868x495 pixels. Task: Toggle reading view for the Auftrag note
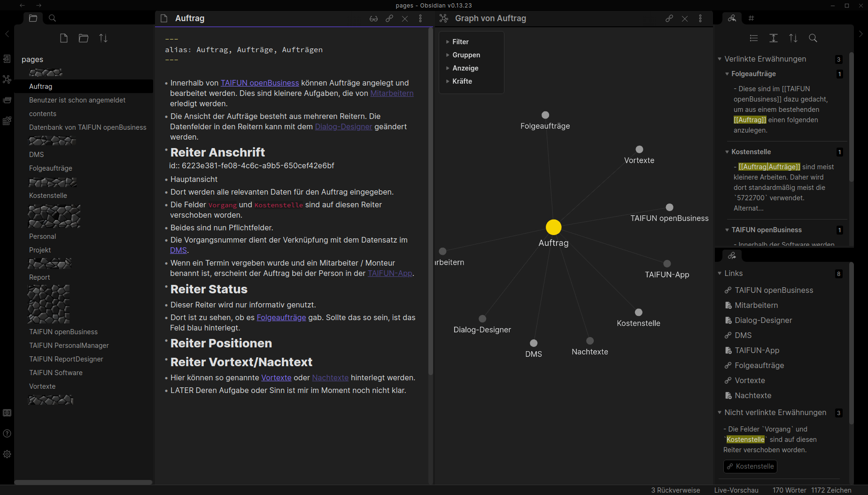coord(373,18)
